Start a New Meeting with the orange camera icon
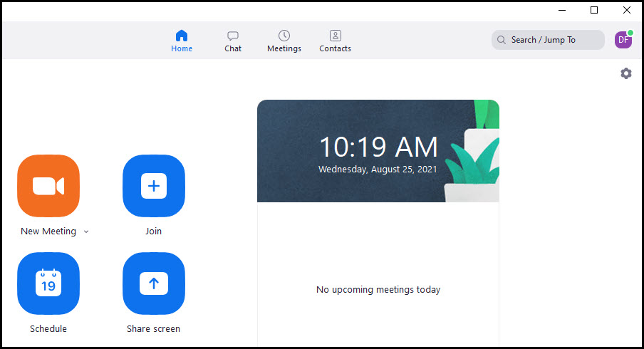644x349 pixels. (x=48, y=186)
